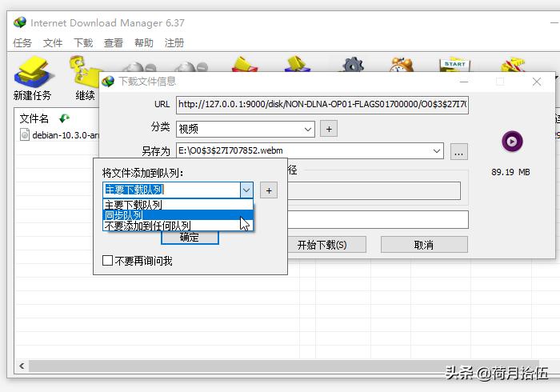Click the 89.19 MB file size label
Screen dimensions: 560x392
510,172
